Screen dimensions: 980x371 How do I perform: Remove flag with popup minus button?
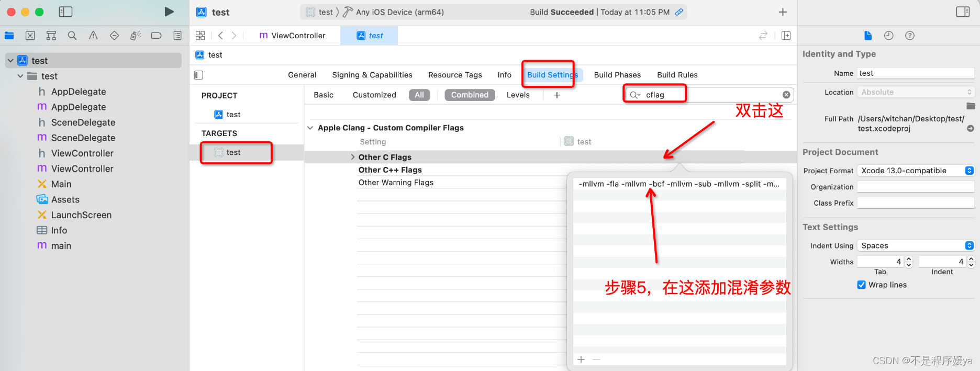pos(596,359)
